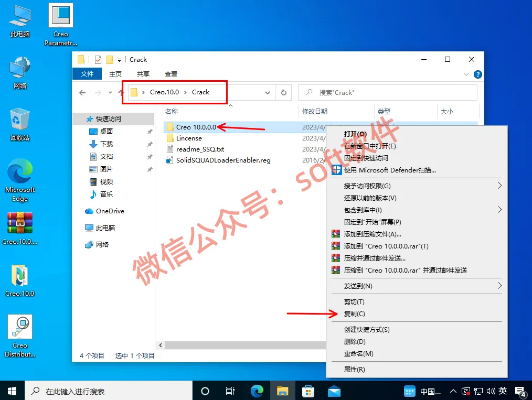Open the recent locations dropdown arrow
The width and height of the screenshot is (532, 400).
110,93
